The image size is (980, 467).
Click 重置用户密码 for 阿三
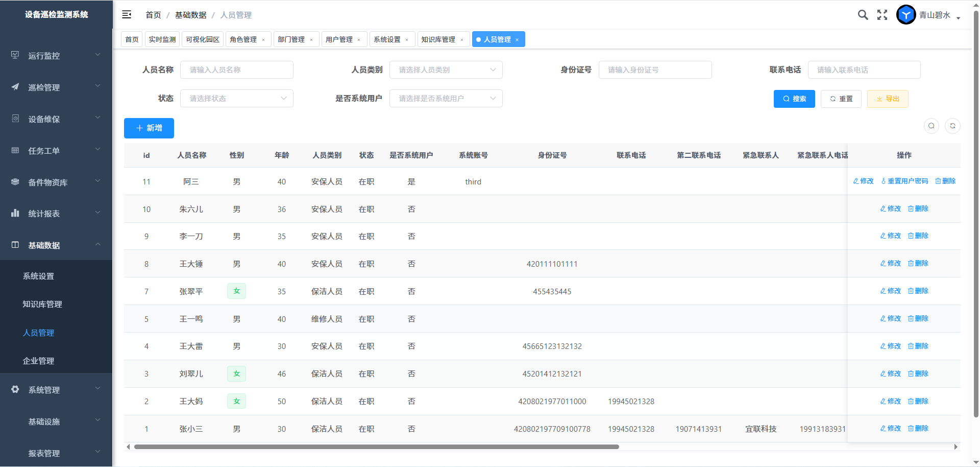904,181
